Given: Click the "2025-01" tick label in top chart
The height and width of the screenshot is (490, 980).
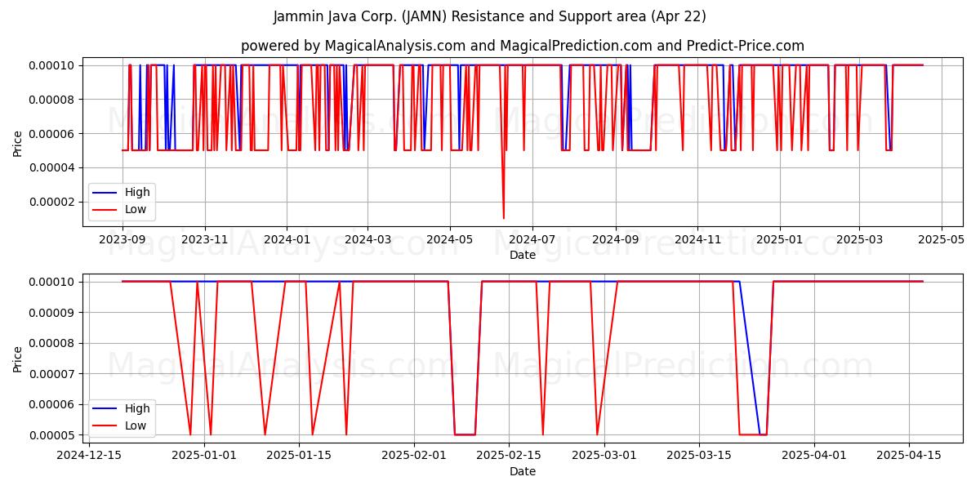Looking at the screenshot, I should pos(779,239).
